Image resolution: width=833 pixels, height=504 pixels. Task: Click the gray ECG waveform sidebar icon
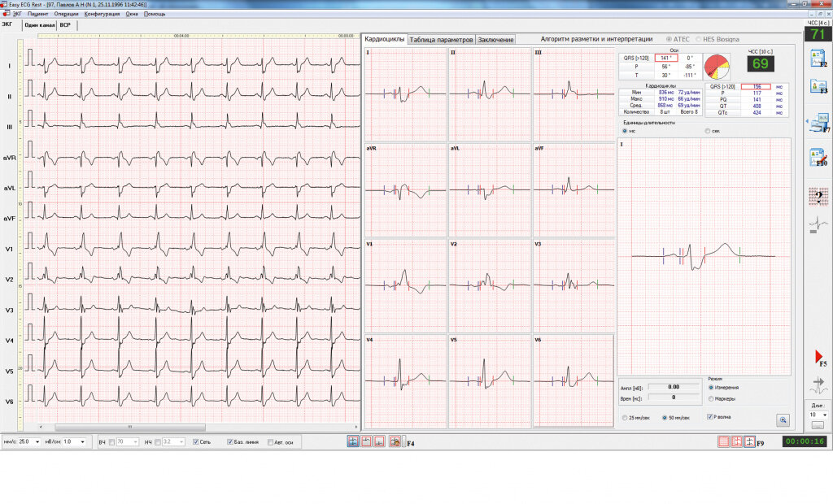pos(818,225)
